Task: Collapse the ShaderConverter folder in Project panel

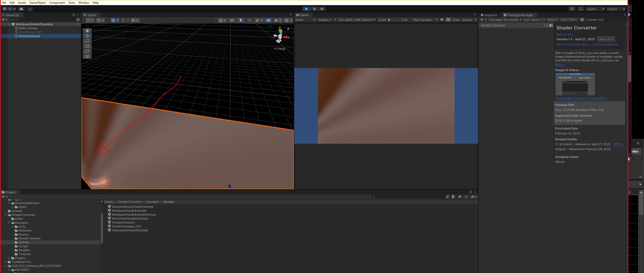Action: point(5,215)
